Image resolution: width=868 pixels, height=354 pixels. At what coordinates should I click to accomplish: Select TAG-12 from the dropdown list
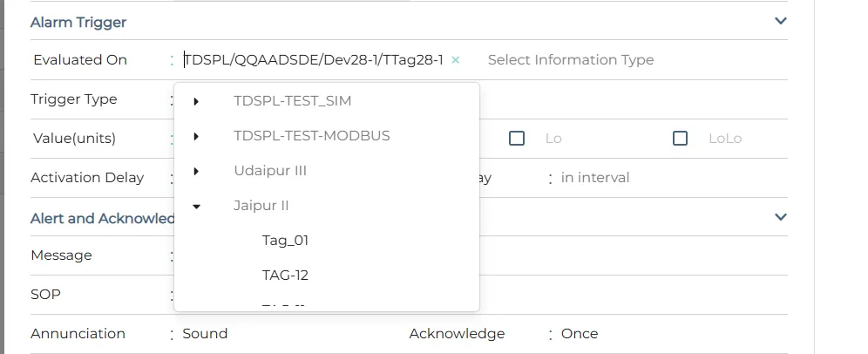click(x=285, y=276)
